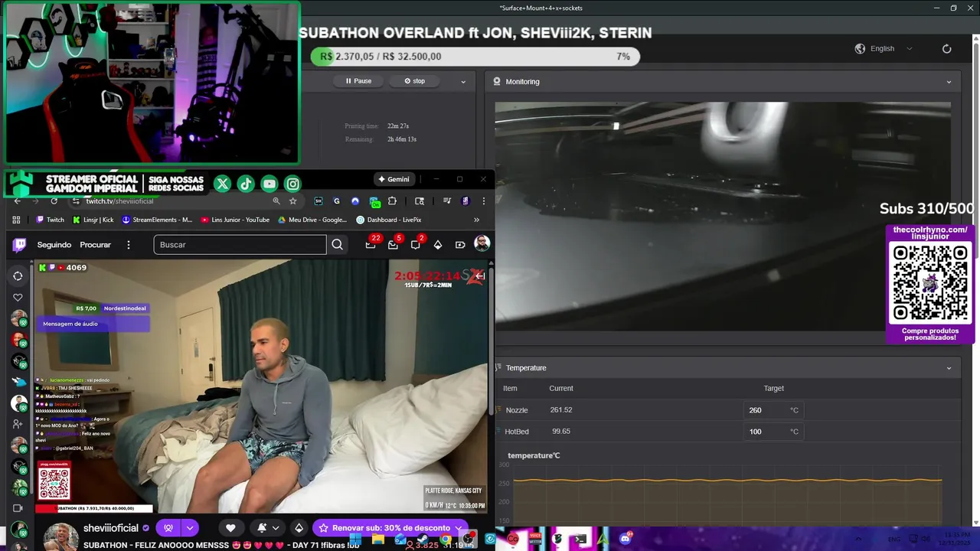
Task: Click the sheviiioficial channel name
Action: (x=111, y=528)
